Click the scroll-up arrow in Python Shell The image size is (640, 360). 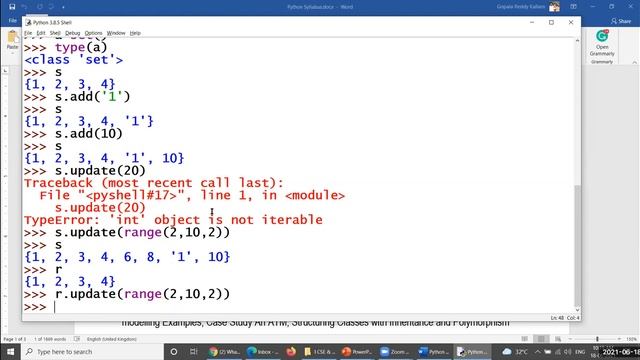click(x=577, y=41)
